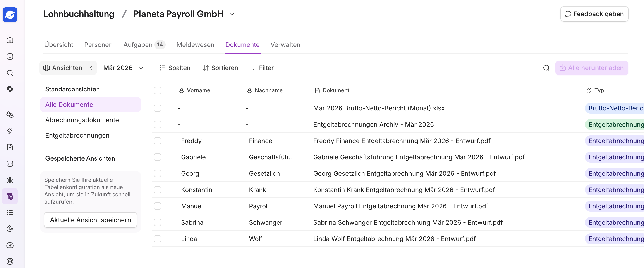
Task: Open the Sortieren options
Action: click(220, 68)
